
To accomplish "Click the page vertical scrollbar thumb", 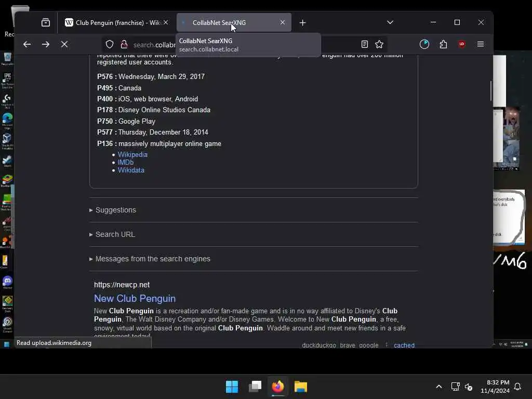I will click(491, 90).
